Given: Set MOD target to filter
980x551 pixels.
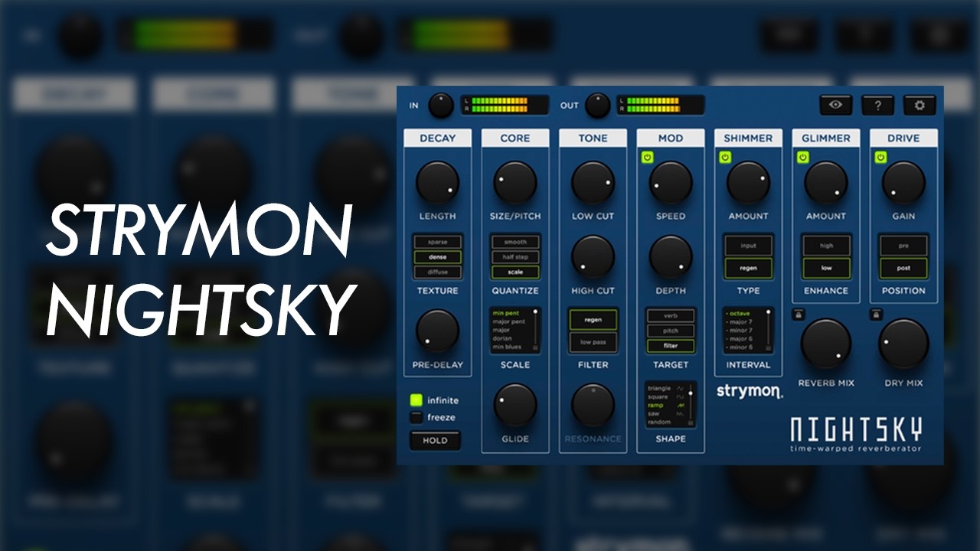Looking at the screenshot, I should click(x=671, y=346).
